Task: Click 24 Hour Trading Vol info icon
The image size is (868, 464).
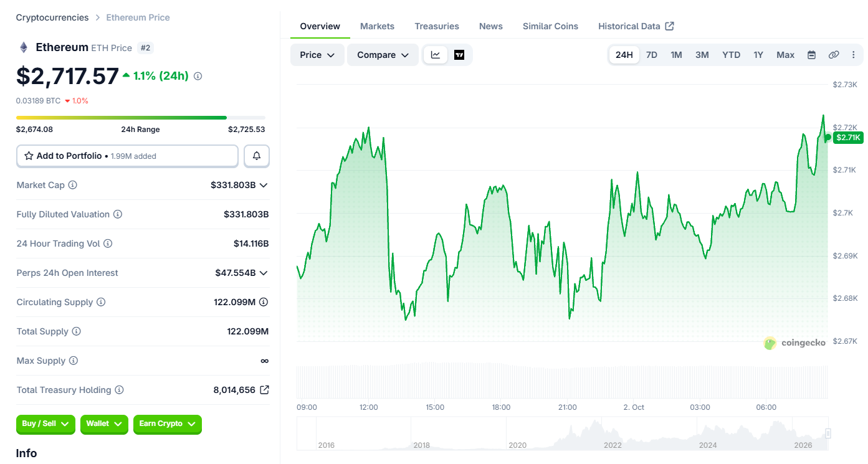Action: click(x=108, y=244)
